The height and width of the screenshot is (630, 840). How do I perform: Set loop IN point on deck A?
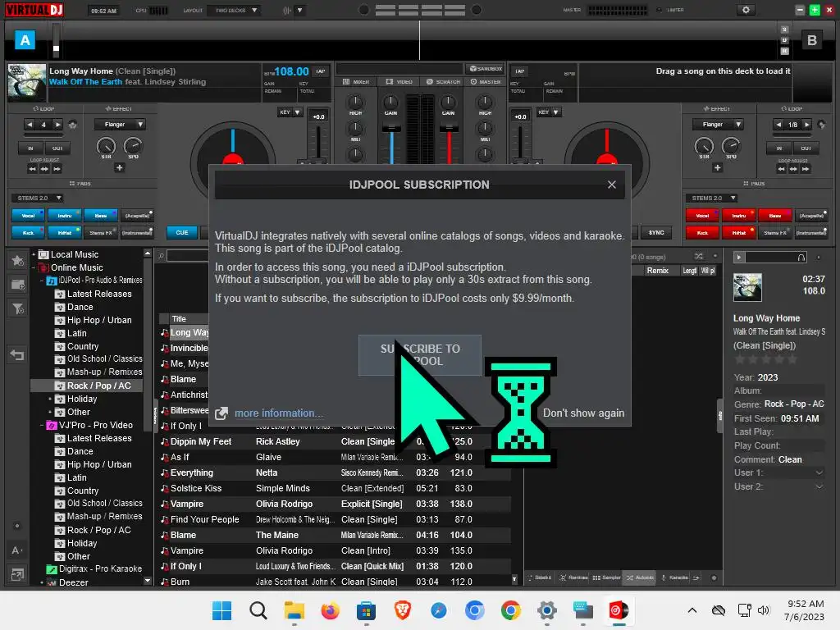point(30,148)
